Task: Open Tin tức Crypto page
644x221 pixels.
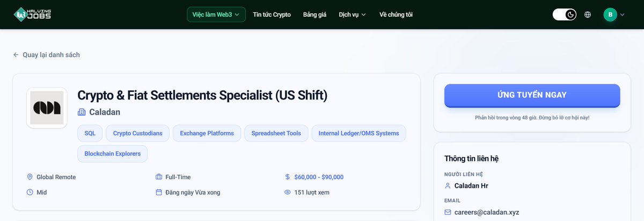Action: (x=272, y=15)
